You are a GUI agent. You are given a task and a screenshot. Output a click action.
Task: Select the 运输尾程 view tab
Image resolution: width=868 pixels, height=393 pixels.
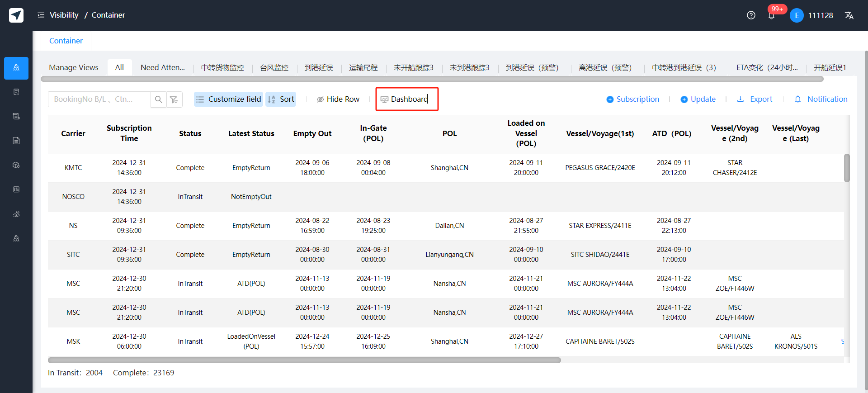pos(363,67)
